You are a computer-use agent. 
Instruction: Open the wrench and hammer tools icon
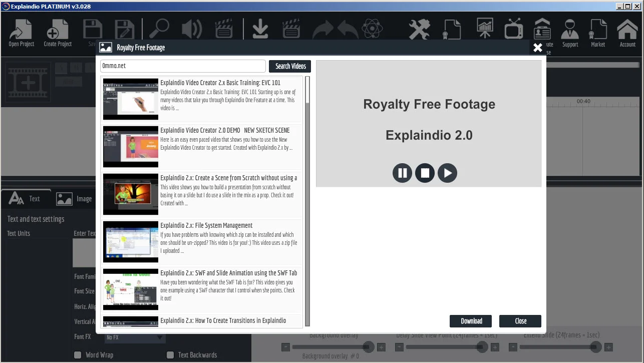click(x=419, y=30)
